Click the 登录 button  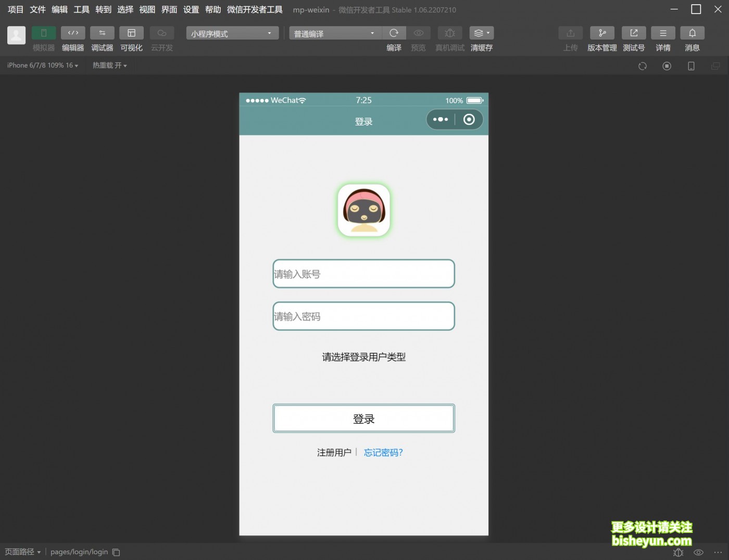point(364,418)
